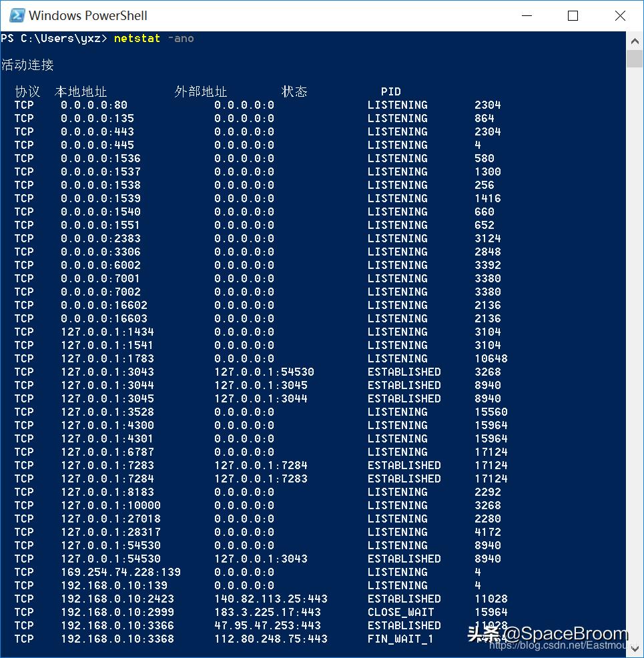Click local address 0.0.0.0:443
The height and width of the screenshot is (658, 644).
pos(97,131)
